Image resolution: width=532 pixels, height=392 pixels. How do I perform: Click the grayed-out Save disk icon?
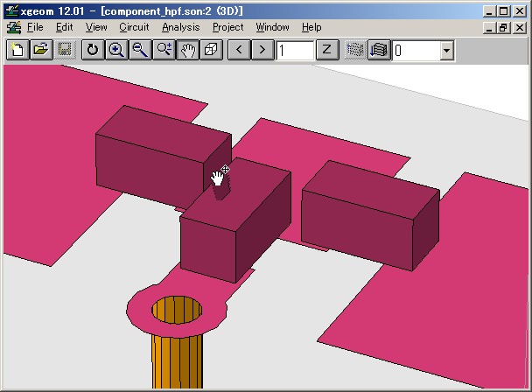[x=65, y=50]
